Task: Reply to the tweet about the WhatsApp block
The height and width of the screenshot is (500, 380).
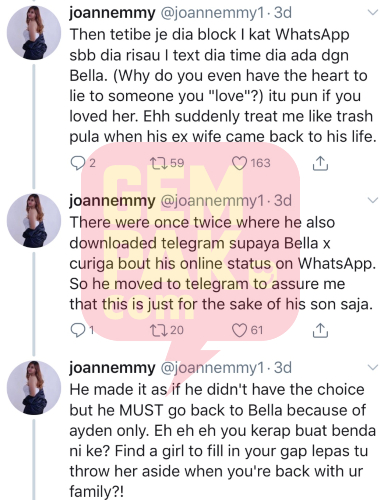Action: [x=78, y=163]
